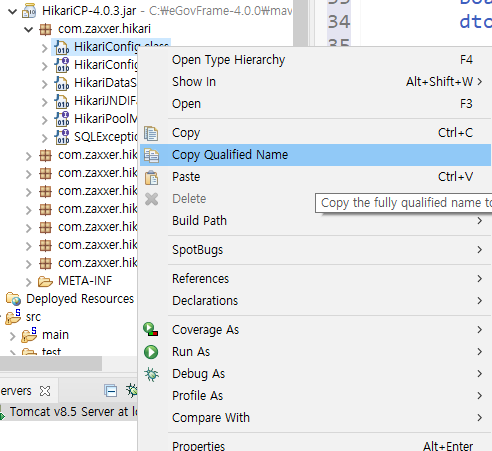
Task: Open the Declarations submenu
Action: [315, 301]
